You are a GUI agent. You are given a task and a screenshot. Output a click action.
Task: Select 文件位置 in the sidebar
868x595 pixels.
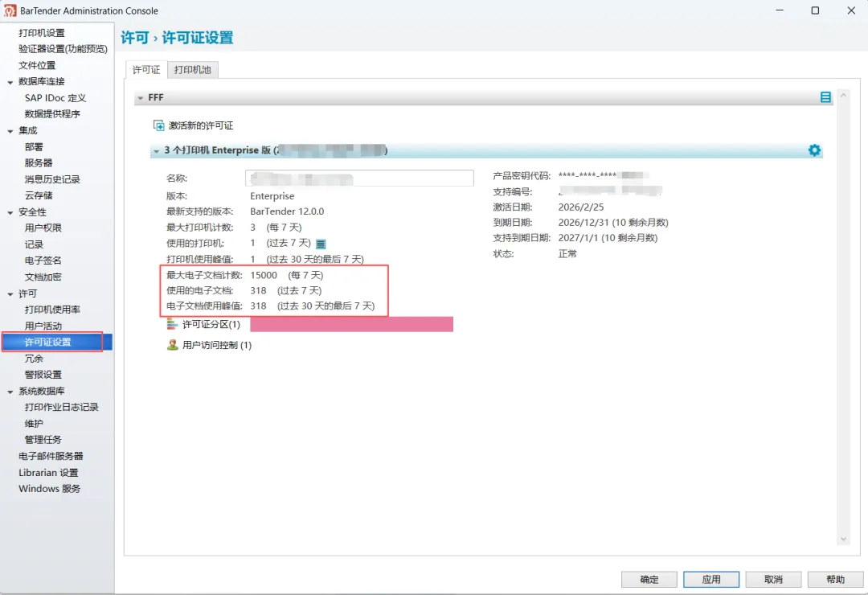pos(37,65)
